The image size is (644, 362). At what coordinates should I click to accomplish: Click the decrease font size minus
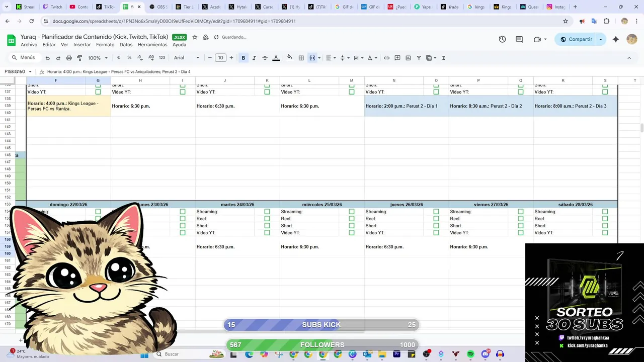tap(210, 58)
